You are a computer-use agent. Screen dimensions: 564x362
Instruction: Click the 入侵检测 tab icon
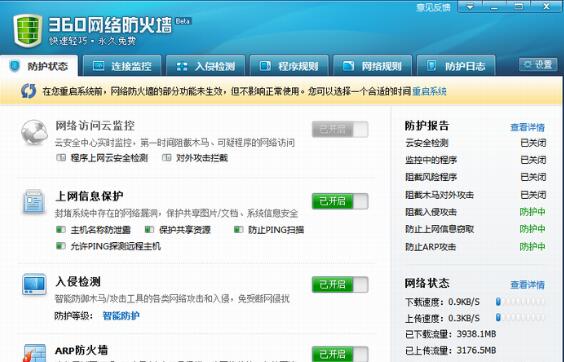pos(182,66)
